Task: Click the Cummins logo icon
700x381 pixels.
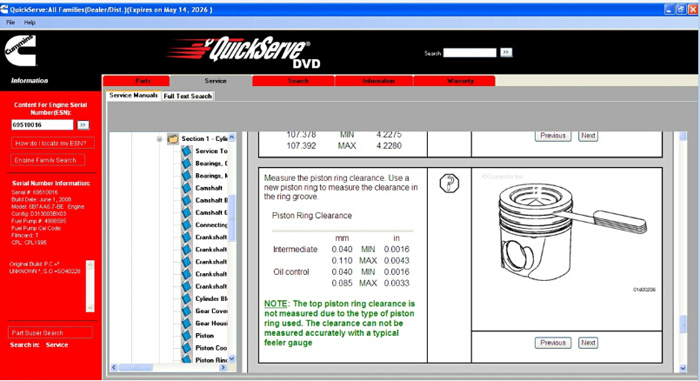Action: 20,51
